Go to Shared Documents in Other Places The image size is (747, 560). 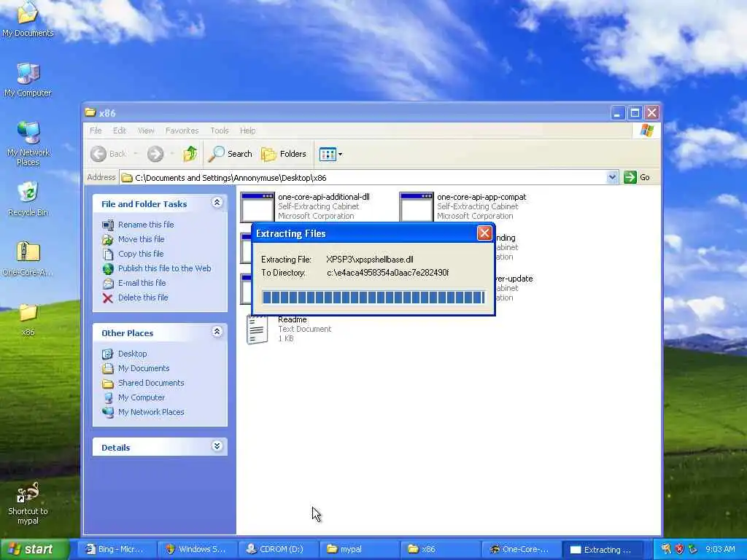(150, 383)
